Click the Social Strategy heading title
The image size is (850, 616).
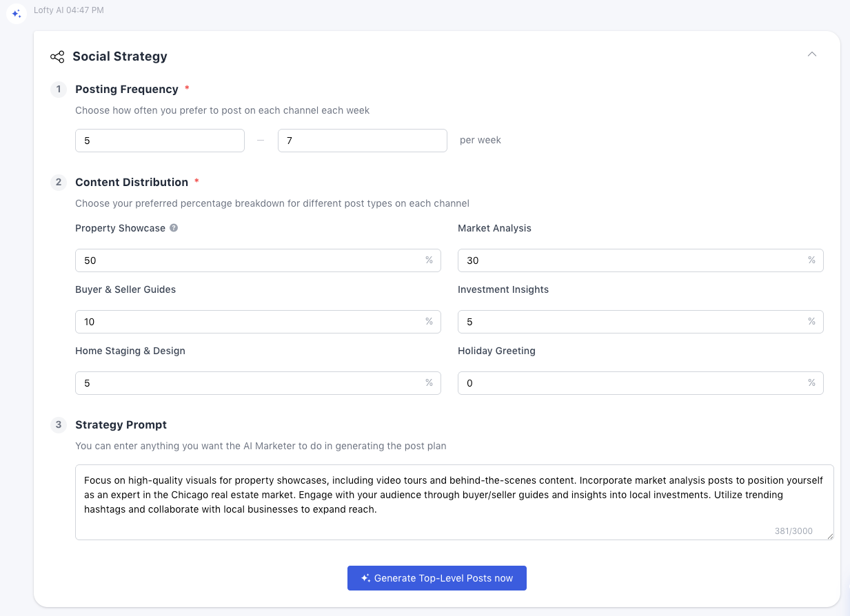pos(120,57)
